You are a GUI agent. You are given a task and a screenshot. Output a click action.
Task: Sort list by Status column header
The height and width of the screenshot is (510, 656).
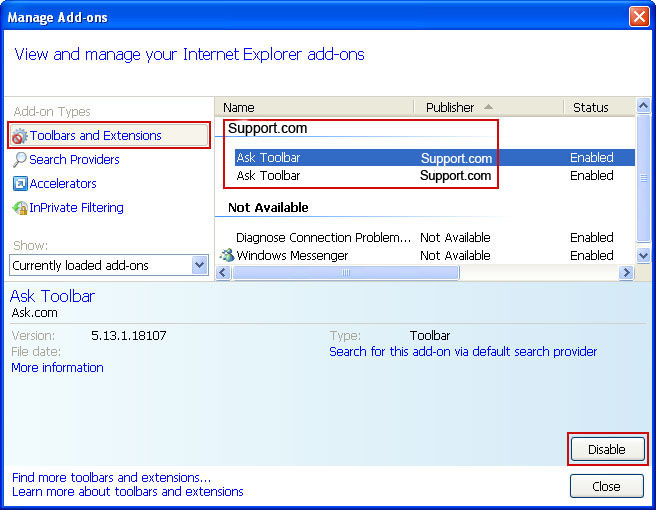[599, 108]
